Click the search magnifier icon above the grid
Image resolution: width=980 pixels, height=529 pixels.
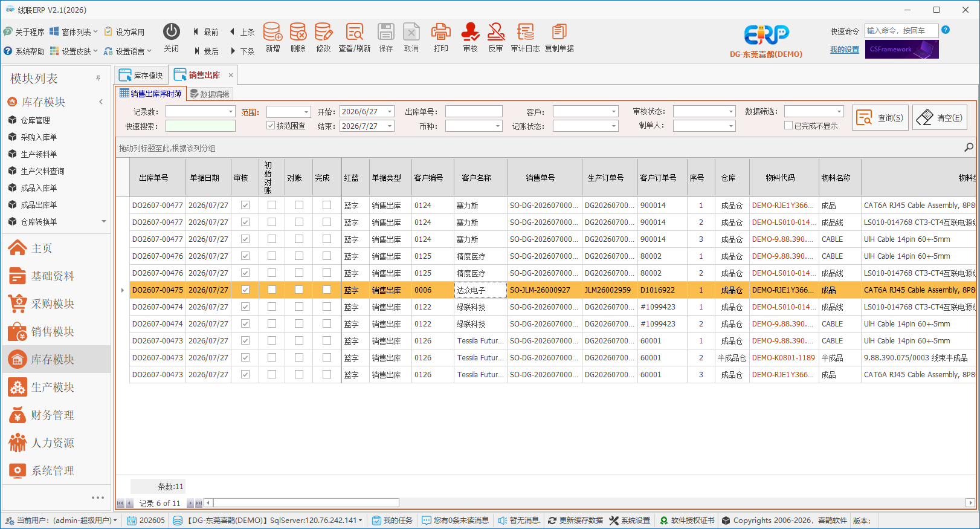point(969,148)
